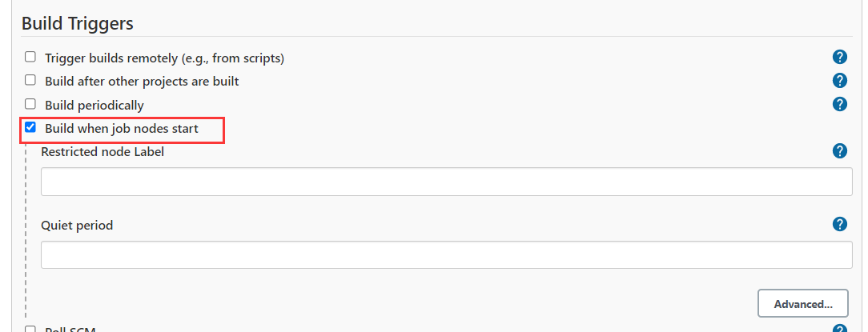Tick Build after other projects are built checkbox
Image resolution: width=868 pixels, height=332 pixels.
click(30, 81)
